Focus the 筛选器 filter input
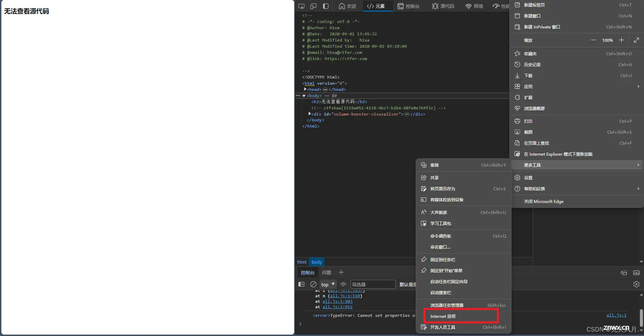Image resolution: width=644 pixels, height=336 pixels. click(373, 284)
